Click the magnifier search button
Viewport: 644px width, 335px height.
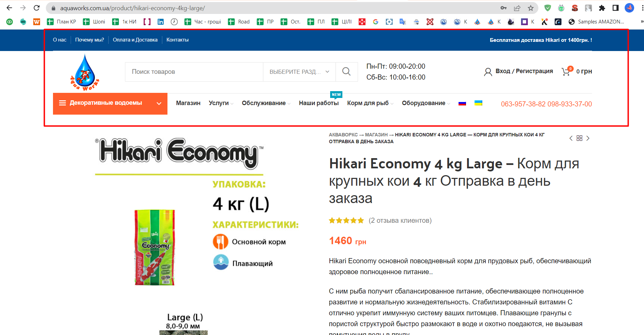[346, 71]
